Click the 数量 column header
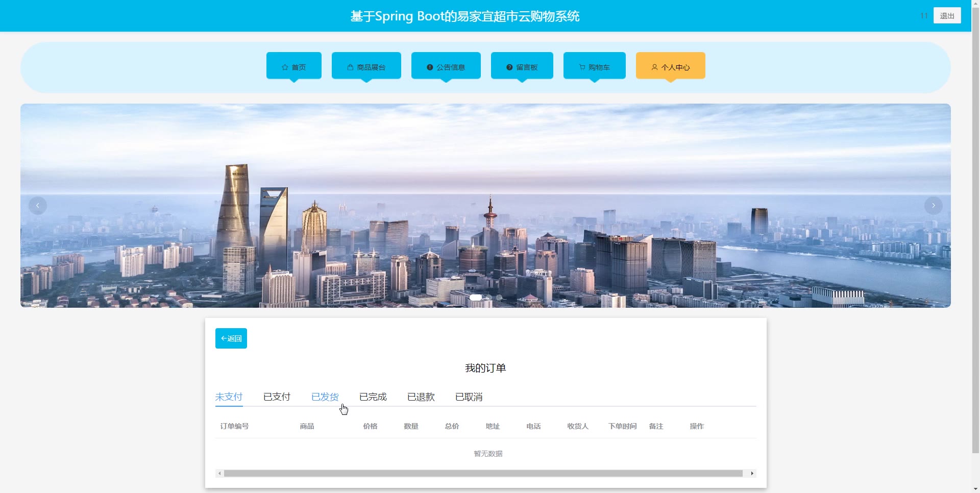The width and height of the screenshot is (980, 493). click(x=411, y=426)
